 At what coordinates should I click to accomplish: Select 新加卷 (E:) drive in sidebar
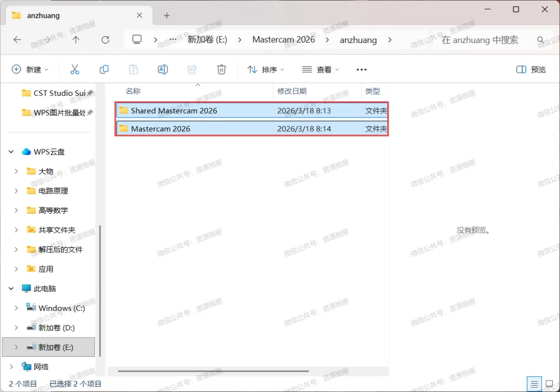click(49, 347)
